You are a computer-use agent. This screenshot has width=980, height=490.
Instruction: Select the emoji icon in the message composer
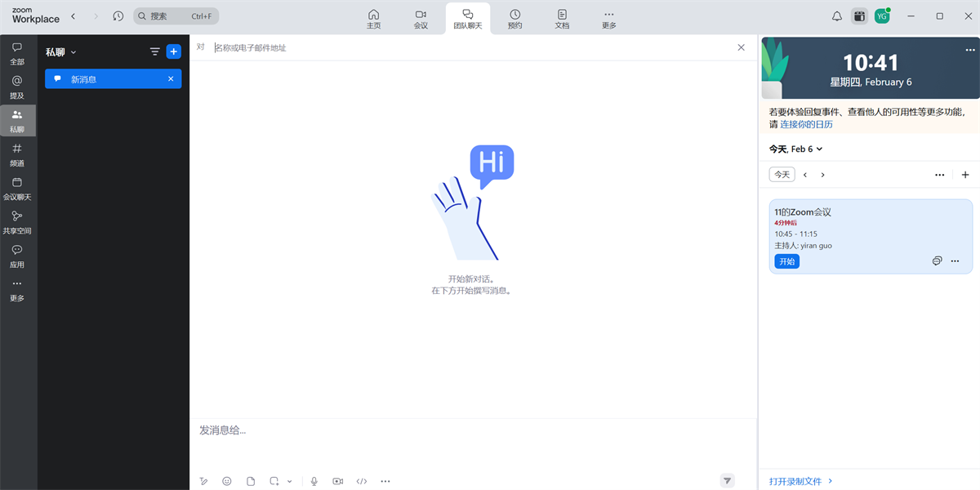tap(227, 481)
